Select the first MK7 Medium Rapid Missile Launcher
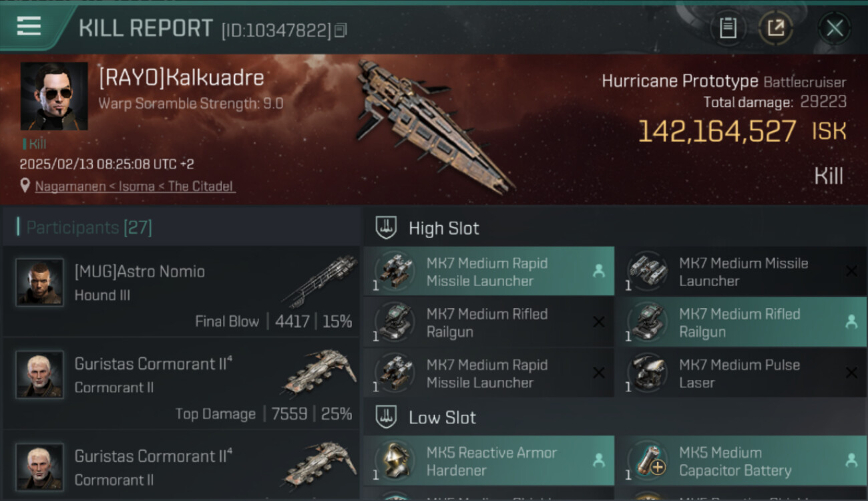The width and height of the screenshot is (868, 501). coord(487,272)
